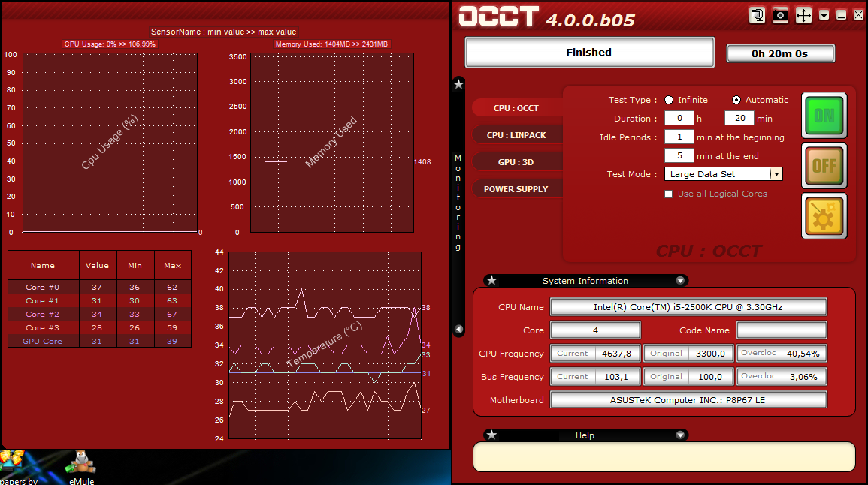Open the Test Mode dropdown
Viewport: 868px width, 485px height.
[x=776, y=174]
